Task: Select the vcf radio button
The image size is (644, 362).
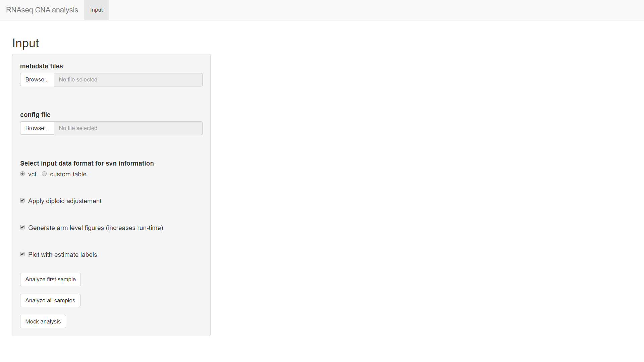Action: [22, 174]
